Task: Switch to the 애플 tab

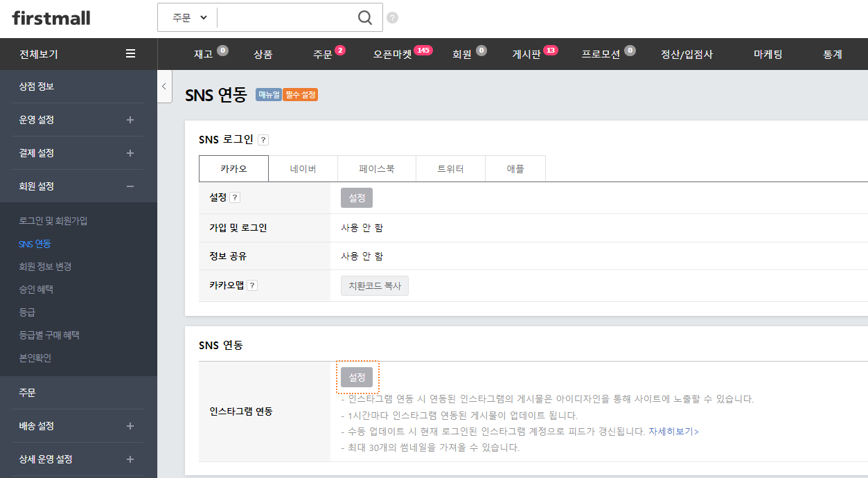Action: coord(515,168)
